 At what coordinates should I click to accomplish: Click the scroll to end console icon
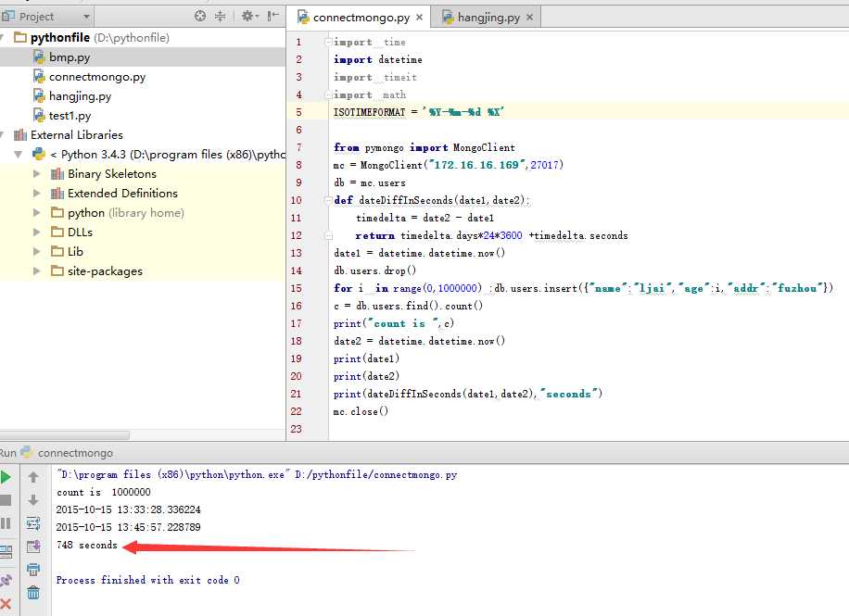pyautogui.click(x=33, y=547)
